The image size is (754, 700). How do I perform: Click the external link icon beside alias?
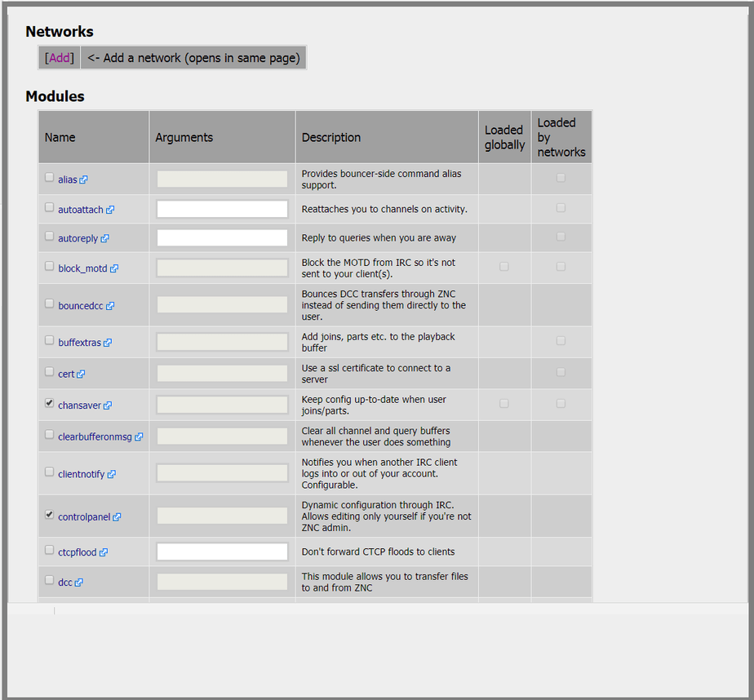click(84, 179)
